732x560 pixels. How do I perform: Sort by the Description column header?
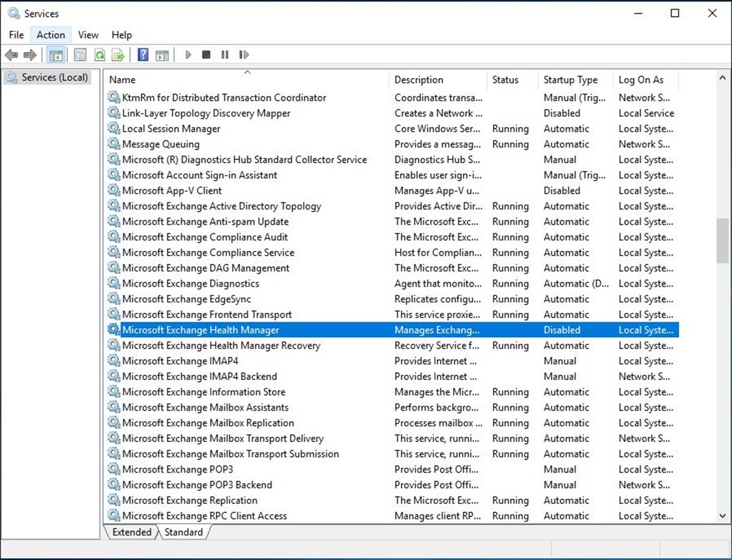point(438,80)
